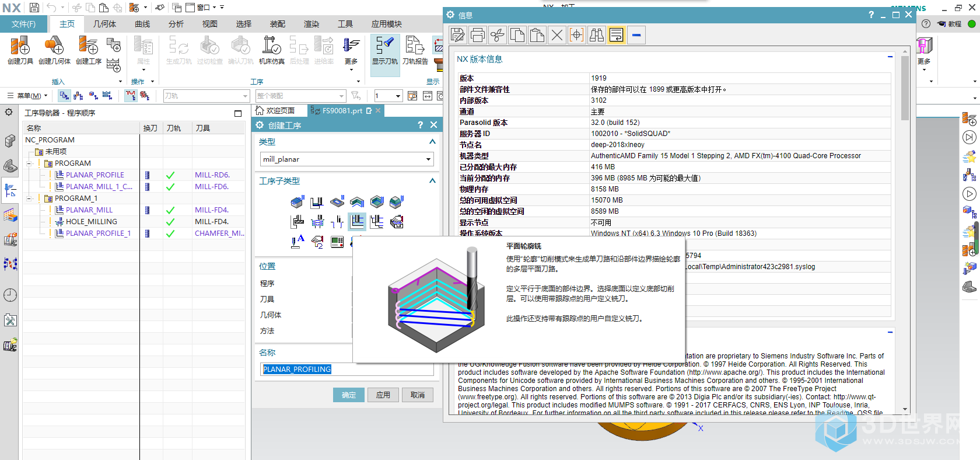Switch to the 曲线 ribbon tab
This screenshot has height=460, width=980.
tap(142, 24)
